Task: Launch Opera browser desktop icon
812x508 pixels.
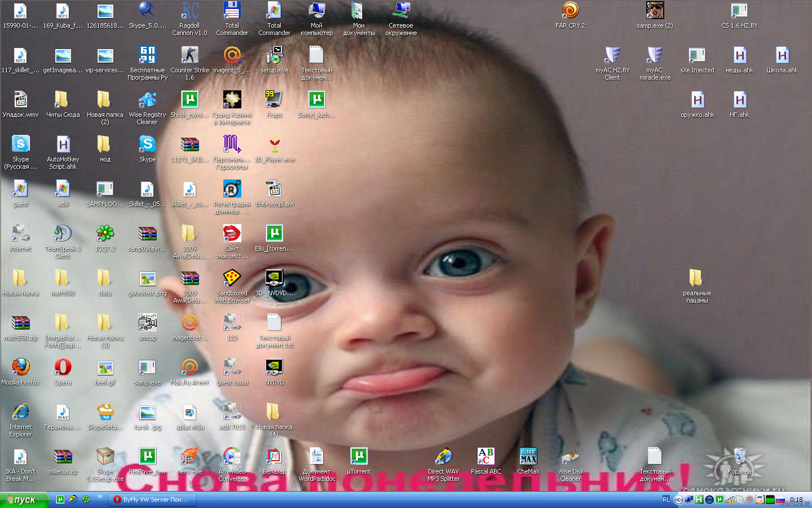Action: (63, 372)
